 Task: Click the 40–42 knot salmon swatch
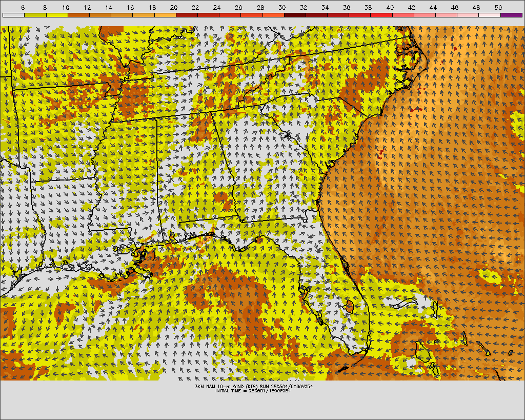403,15
